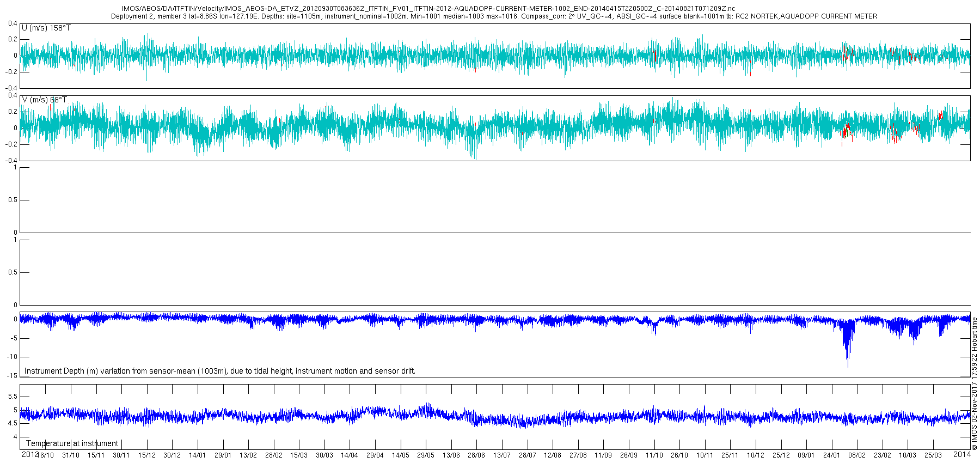Click the '-5' depth axis tick
This screenshot has height=463, width=980.
click(x=14, y=338)
